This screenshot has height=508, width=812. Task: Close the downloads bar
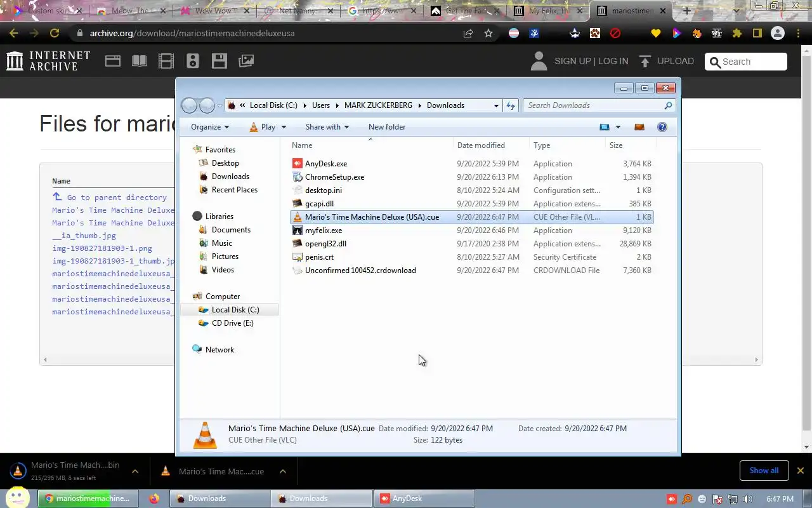click(x=801, y=471)
